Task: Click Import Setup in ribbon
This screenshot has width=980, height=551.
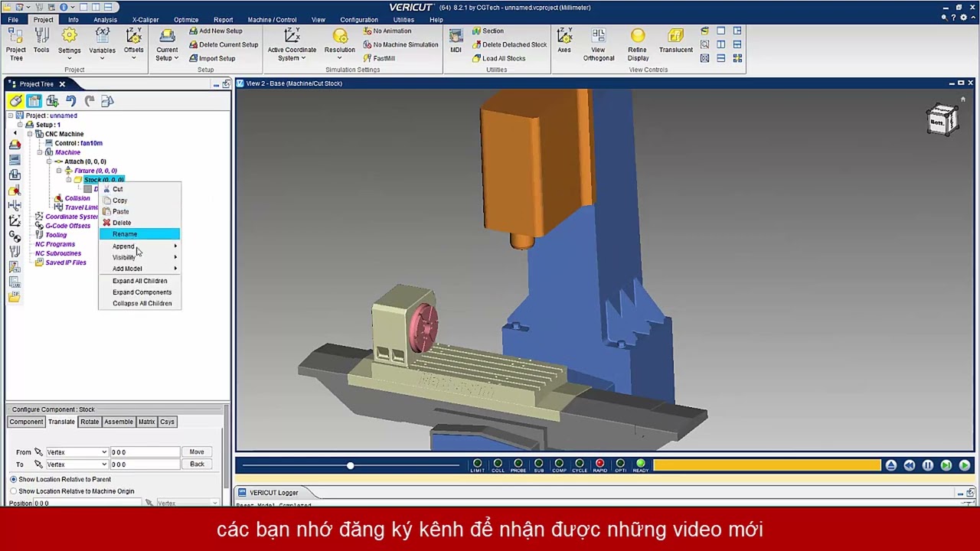Action: [x=211, y=58]
